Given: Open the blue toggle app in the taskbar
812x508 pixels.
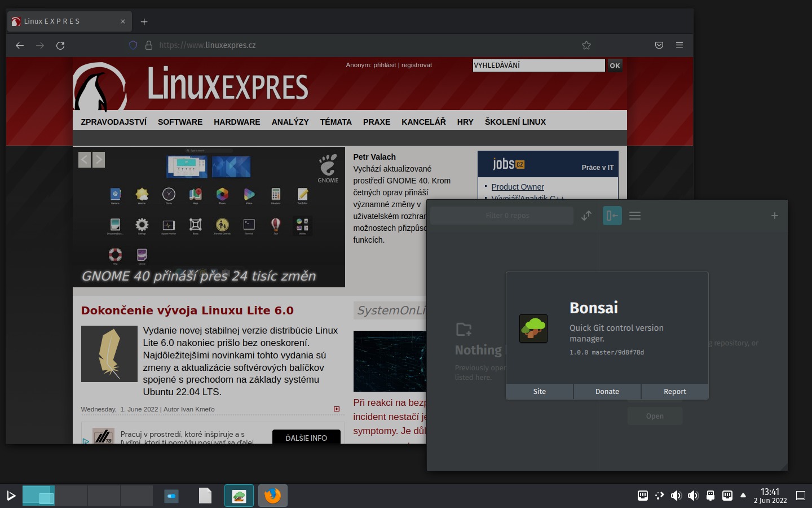Looking at the screenshot, I should [171, 496].
